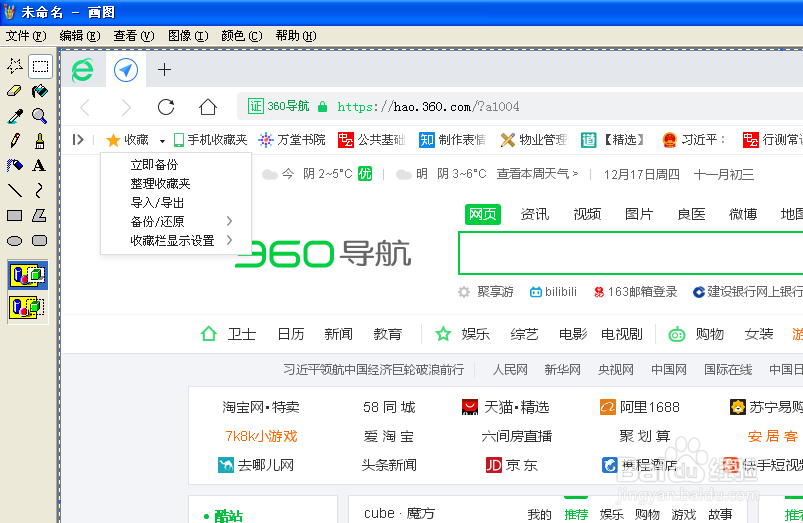Image resolution: width=803 pixels, height=523 pixels.
Task: Open a new browser tab with plus
Action: pyautogui.click(x=164, y=70)
